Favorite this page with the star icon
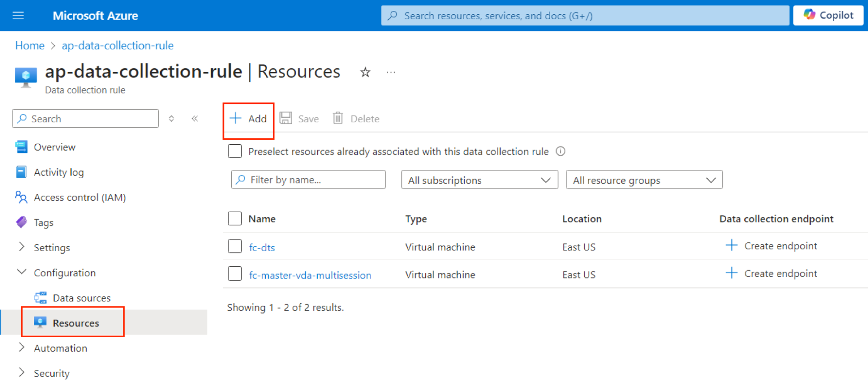Image resolution: width=868 pixels, height=382 pixels. 365,72
